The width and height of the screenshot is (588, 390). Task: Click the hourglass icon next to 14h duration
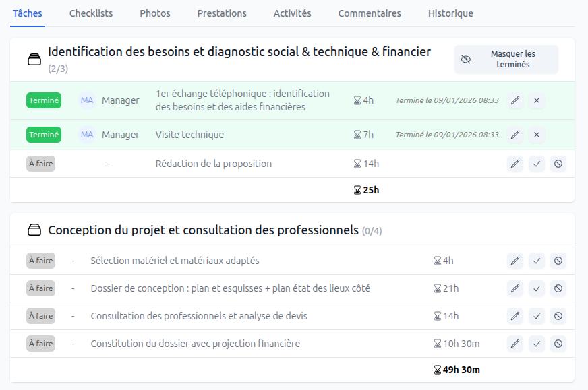[356, 164]
